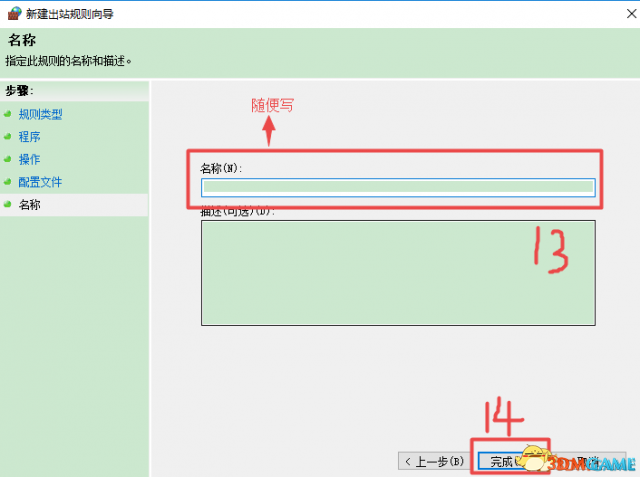The width and height of the screenshot is (640, 477).
Task: Click the Name (名称) input field
Action: coord(398,187)
